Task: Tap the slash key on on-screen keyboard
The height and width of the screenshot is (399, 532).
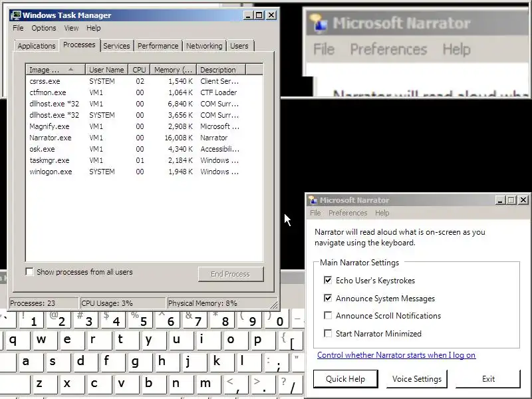Action: click(x=290, y=385)
